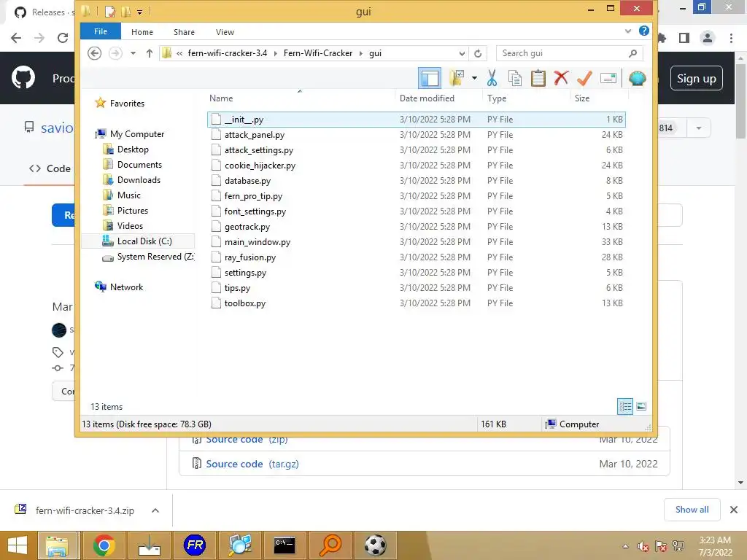
Task: Select Favorites in navigation pane
Action: point(120,104)
